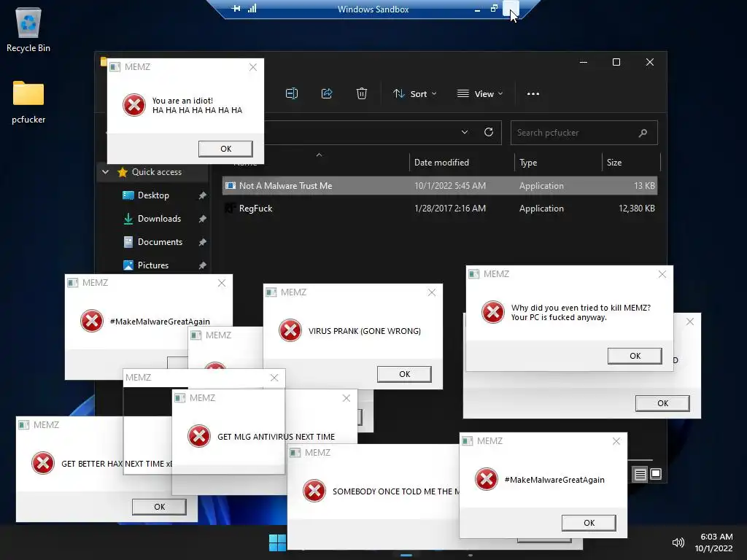Viewport: 747px width, 560px height.
Task: Expand the address bar history chevron
Action: tap(465, 133)
